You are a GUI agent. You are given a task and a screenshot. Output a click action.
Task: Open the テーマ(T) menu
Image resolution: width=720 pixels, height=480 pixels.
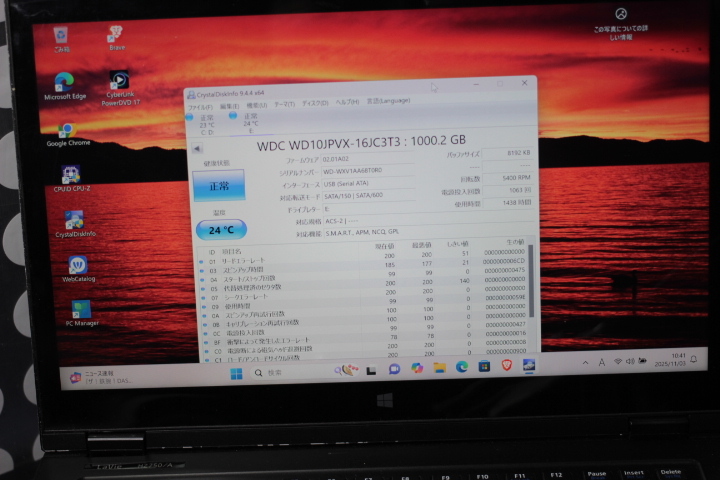[x=284, y=104]
